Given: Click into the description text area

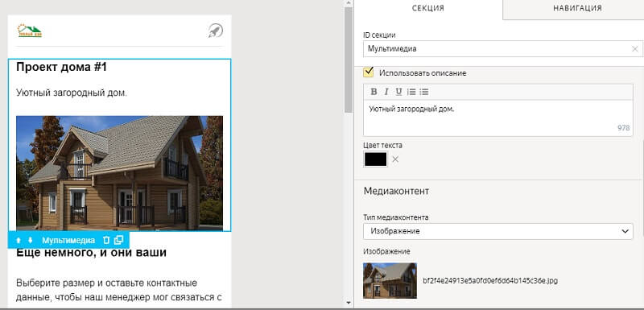Looking at the screenshot, I should 497,118.
